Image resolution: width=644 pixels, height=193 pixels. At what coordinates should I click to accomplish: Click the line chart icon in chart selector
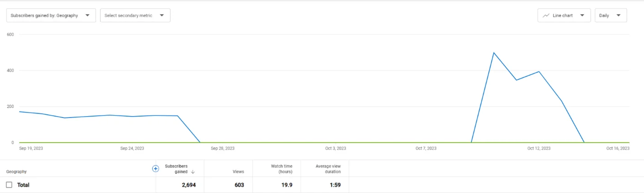click(x=546, y=16)
